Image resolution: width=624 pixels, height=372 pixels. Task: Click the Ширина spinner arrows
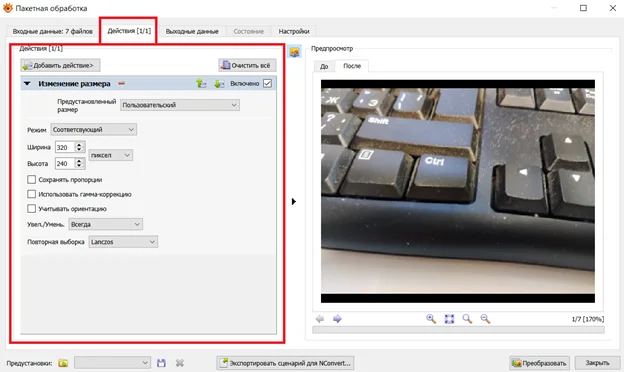tap(79, 147)
